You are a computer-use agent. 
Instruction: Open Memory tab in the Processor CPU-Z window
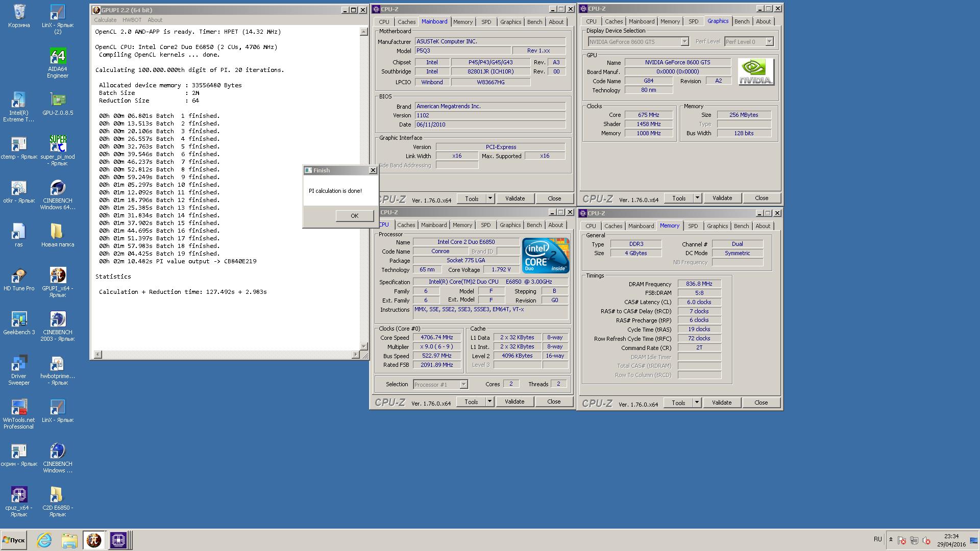click(462, 225)
